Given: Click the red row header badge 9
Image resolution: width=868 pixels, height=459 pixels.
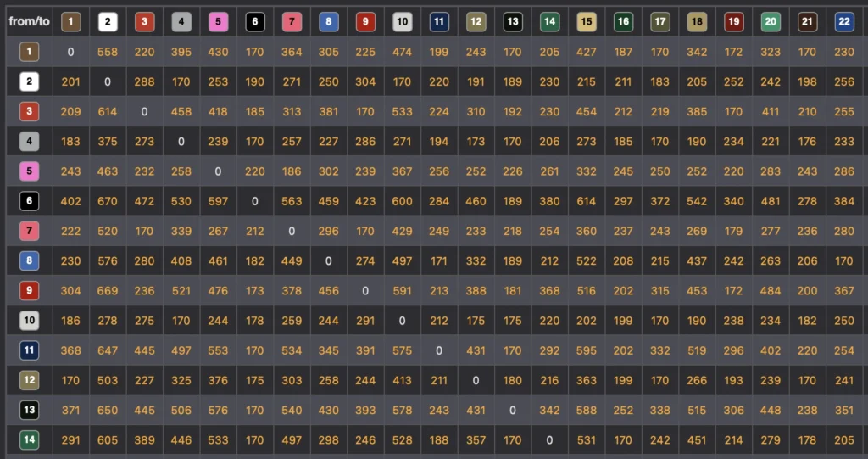Looking at the screenshot, I should point(30,290).
